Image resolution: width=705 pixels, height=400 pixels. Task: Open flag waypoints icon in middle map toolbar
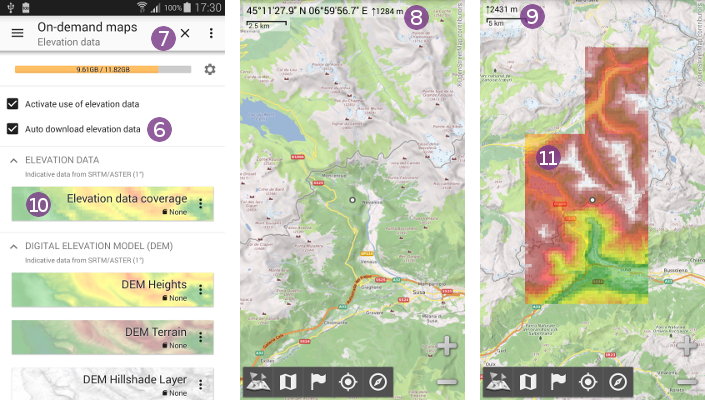click(x=318, y=382)
